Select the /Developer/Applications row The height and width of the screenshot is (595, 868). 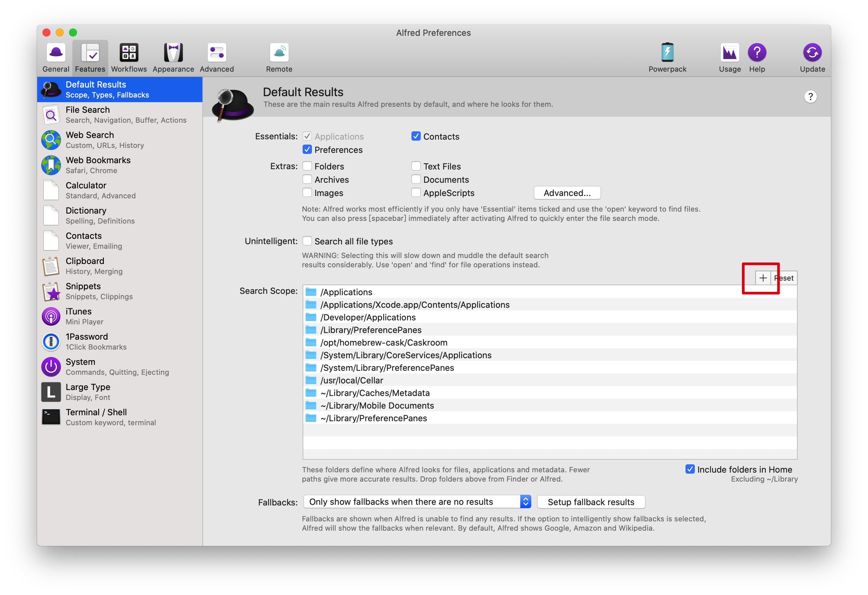click(x=550, y=317)
